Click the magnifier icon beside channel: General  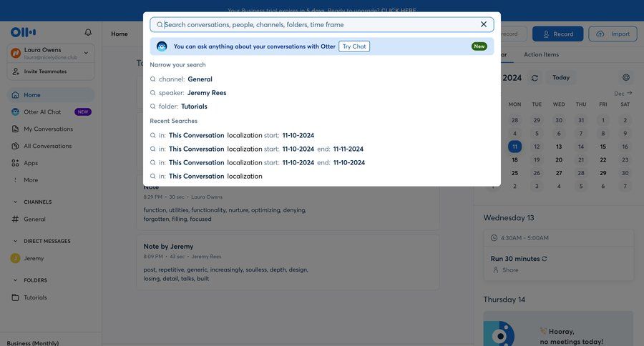tap(153, 79)
